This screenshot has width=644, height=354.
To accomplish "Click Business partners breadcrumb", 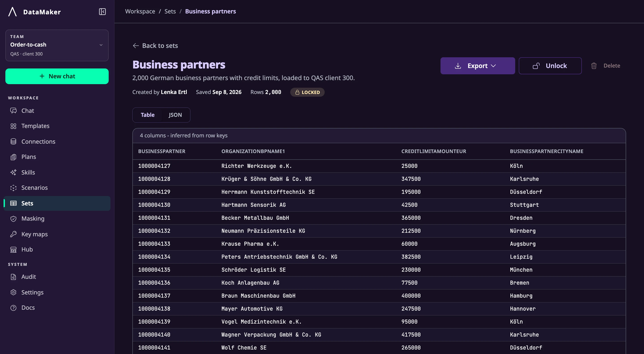I will [210, 11].
